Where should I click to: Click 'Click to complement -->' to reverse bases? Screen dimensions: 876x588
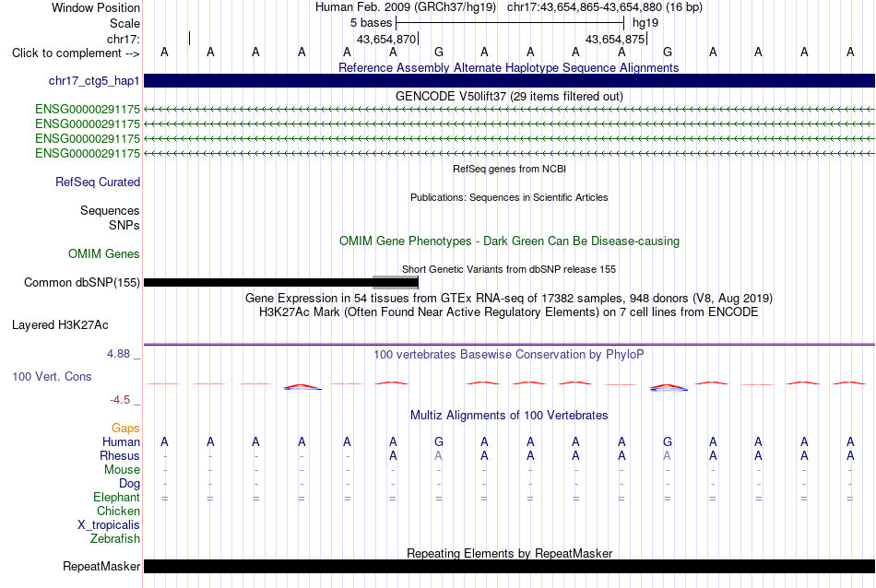pos(76,53)
